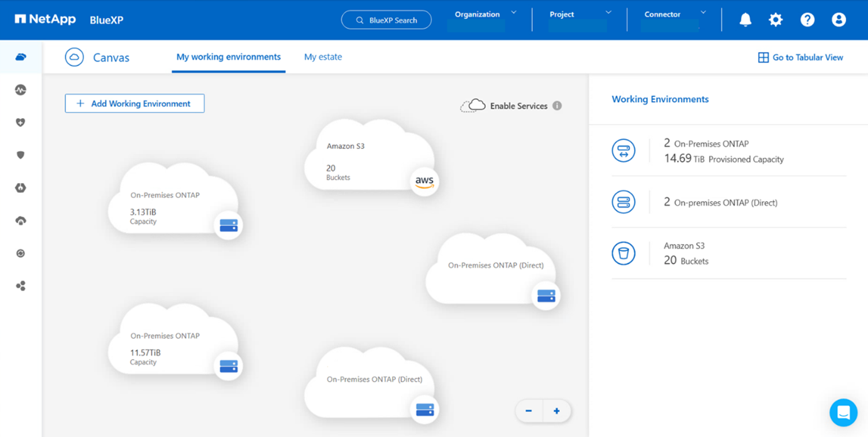Zoom out canvas with minus button
The width and height of the screenshot is (868, 437).
point(529,411)
